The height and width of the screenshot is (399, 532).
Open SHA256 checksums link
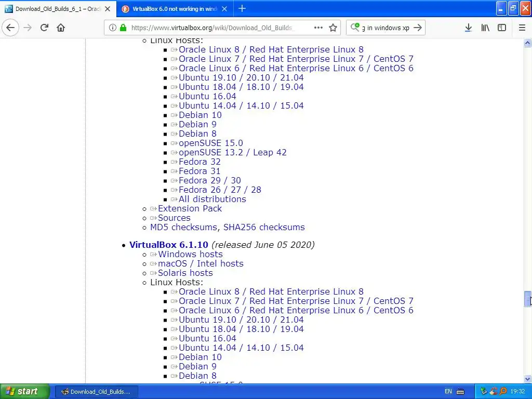pyautogui.click(x=264, y=227)
